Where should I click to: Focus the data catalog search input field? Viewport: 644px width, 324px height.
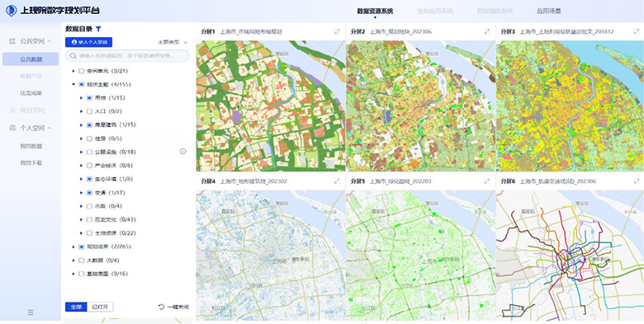tap(127, 56)
